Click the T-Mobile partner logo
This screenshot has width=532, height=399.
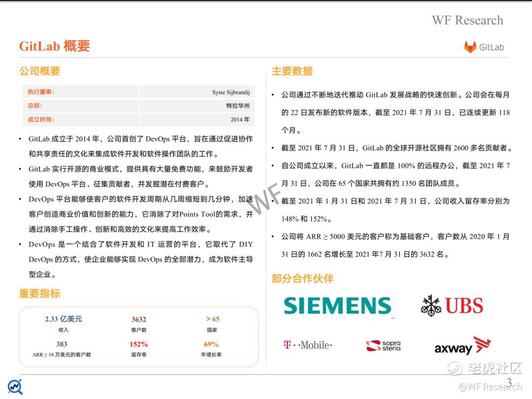click(x=308, y=345)
